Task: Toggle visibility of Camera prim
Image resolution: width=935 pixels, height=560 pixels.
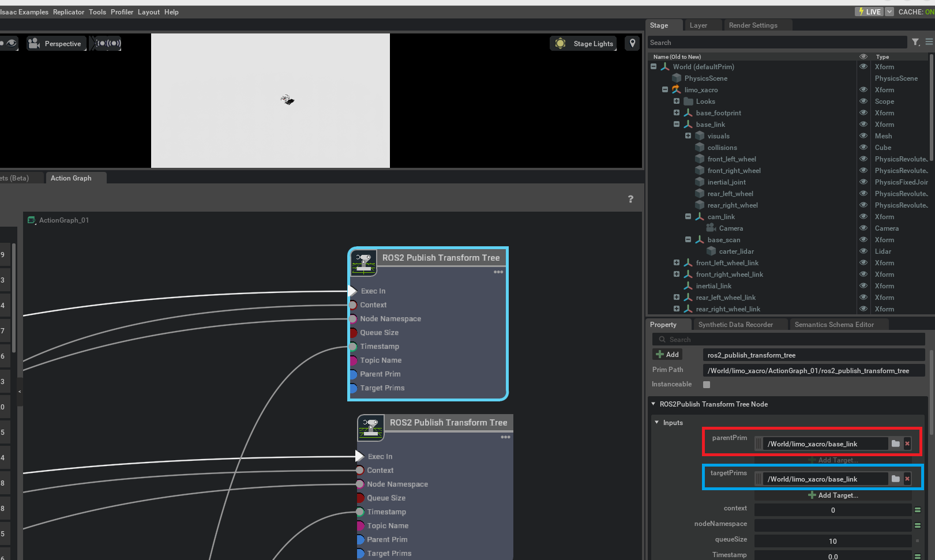Action: pos(863,228)
